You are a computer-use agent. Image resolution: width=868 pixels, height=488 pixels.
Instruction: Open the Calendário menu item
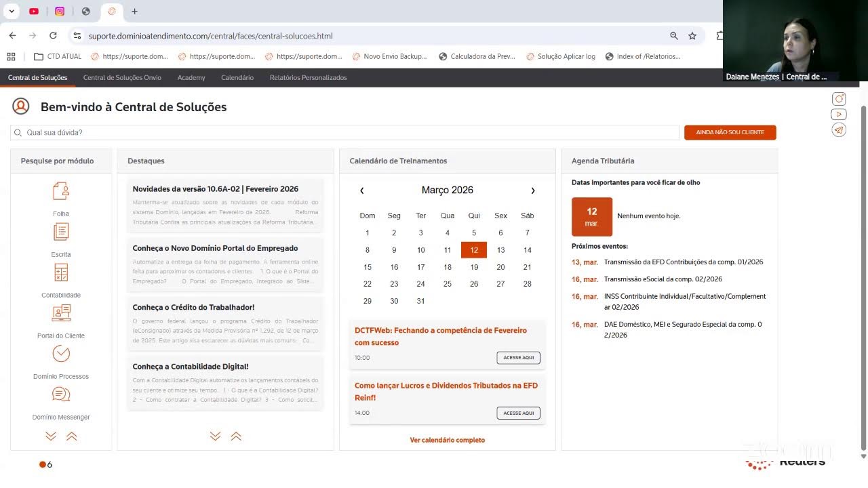pos(237,77)
